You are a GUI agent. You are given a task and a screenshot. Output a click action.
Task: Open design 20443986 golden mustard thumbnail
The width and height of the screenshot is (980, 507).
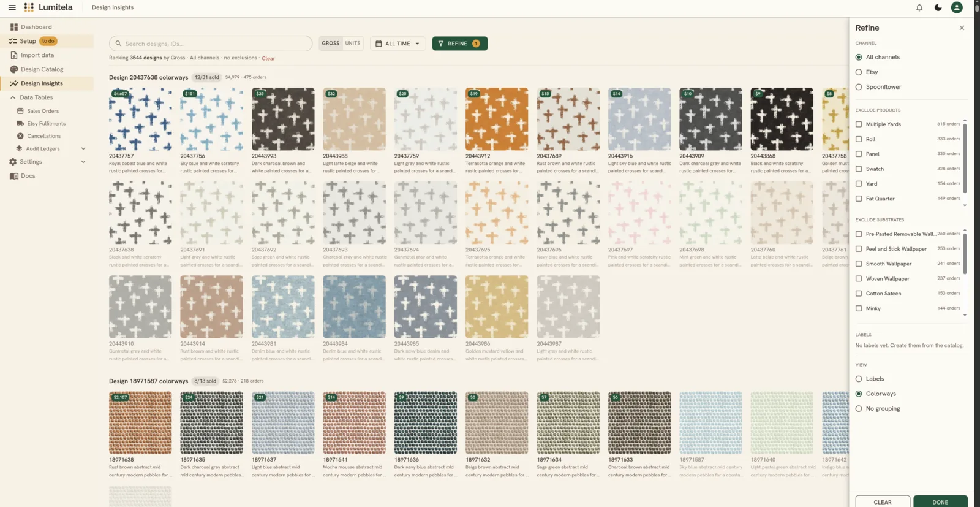click(497, 307)
